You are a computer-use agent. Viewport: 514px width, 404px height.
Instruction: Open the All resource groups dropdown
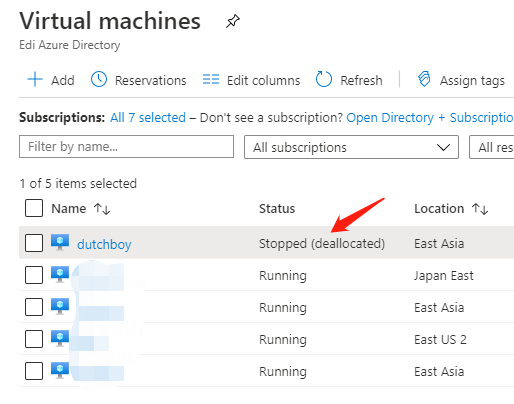click(x=492, y=147)
